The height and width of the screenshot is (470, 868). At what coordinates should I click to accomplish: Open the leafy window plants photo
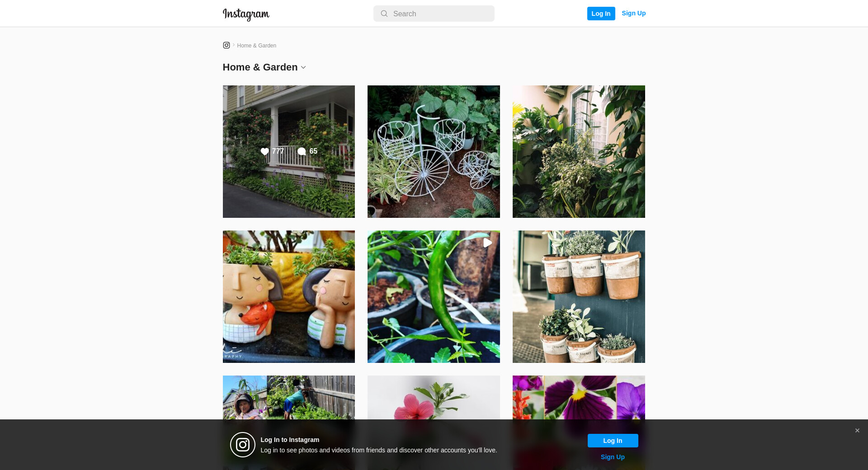(x=579, y=151)
